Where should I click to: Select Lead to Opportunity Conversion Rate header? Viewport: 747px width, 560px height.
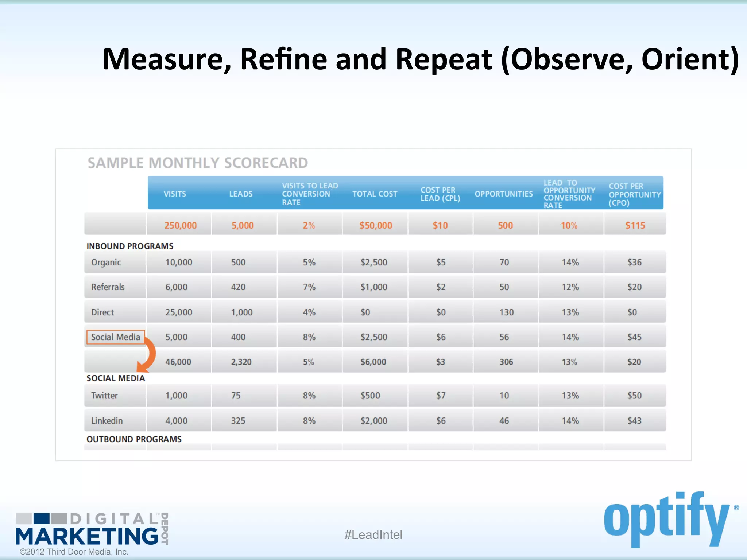pos(569,194)
